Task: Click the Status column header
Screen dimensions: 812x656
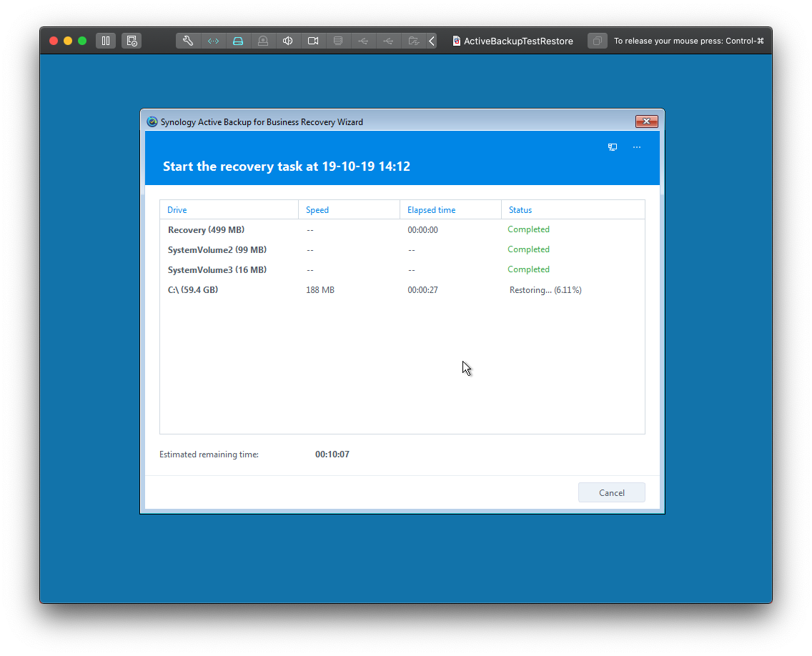Action: click(573, 209)
